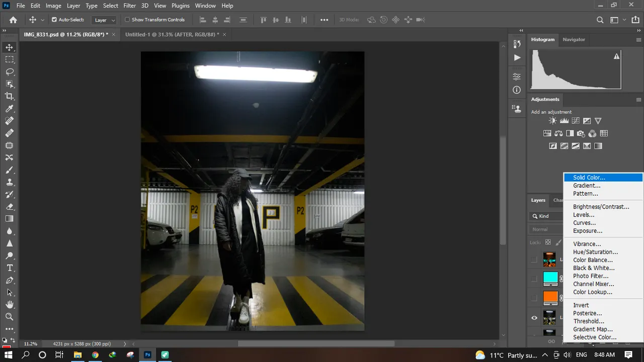Select the Crop tool
This screenshot has width=644, height=362.
9,96
